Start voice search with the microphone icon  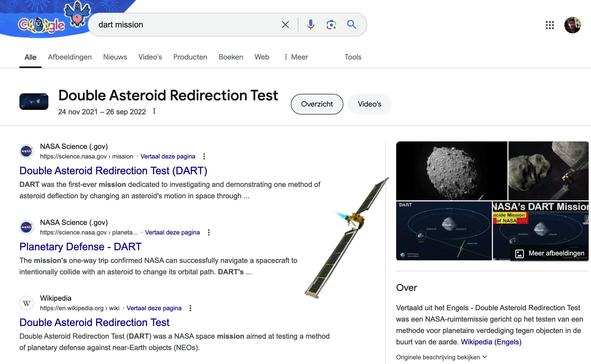click(311, 25)
